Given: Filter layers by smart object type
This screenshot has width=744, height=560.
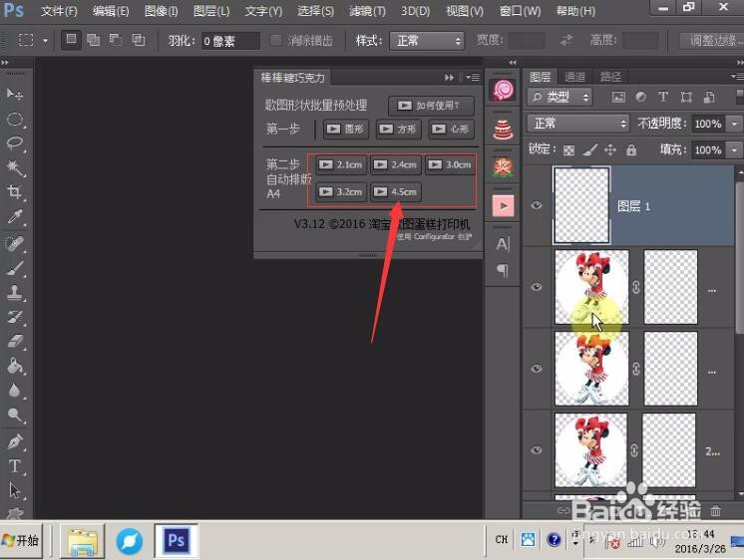Looking at the screenshot, I should [709, 98].
